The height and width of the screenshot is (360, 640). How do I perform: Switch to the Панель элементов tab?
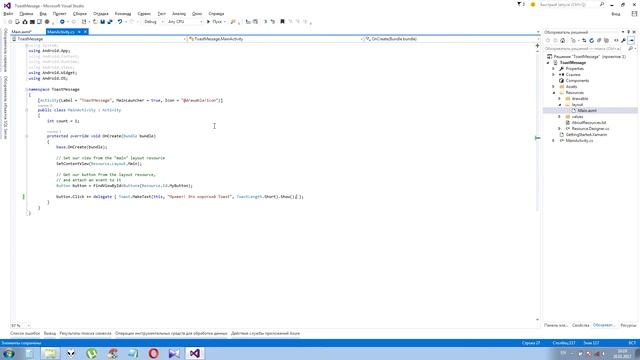tap(556, 325)
